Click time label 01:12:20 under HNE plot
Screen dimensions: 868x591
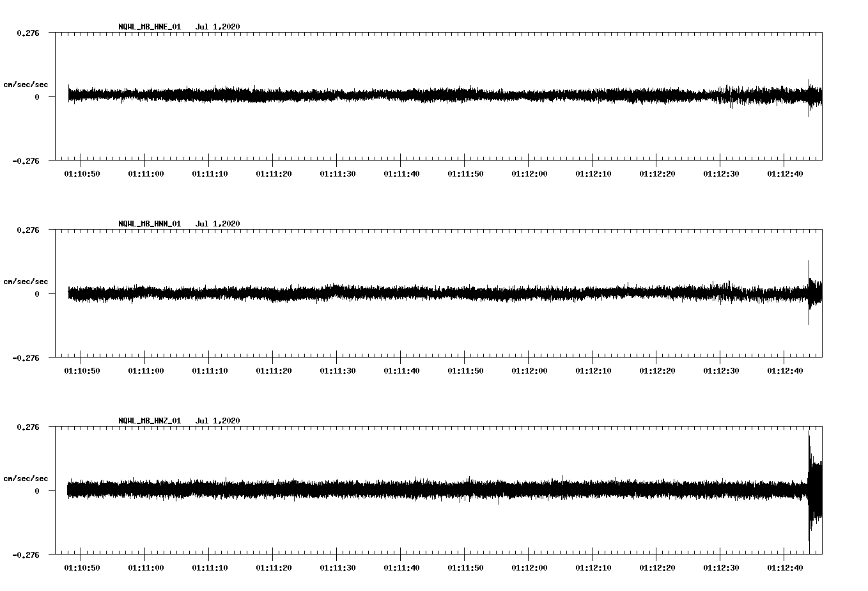[657, 174]
